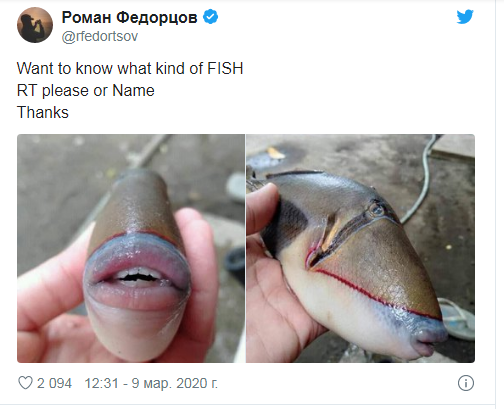504x409 pixels.
Task: Click the red stripe on fish in right photo
Action: [377, 295]
